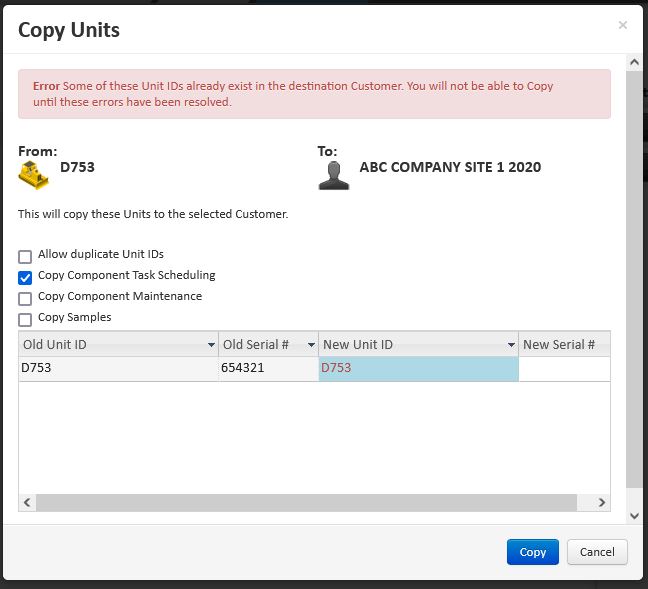Open New Unit ID column dropdown arrow

point(511,345)
